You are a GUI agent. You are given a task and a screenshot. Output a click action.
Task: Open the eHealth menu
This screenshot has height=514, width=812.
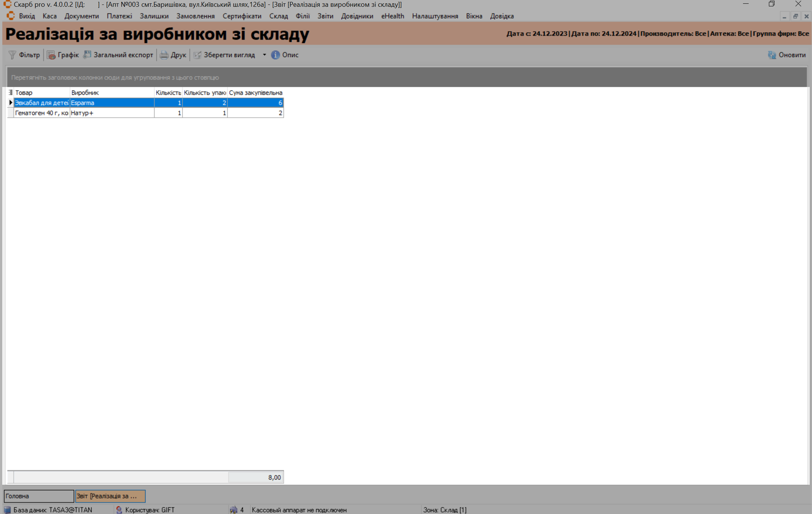point(393,16)
